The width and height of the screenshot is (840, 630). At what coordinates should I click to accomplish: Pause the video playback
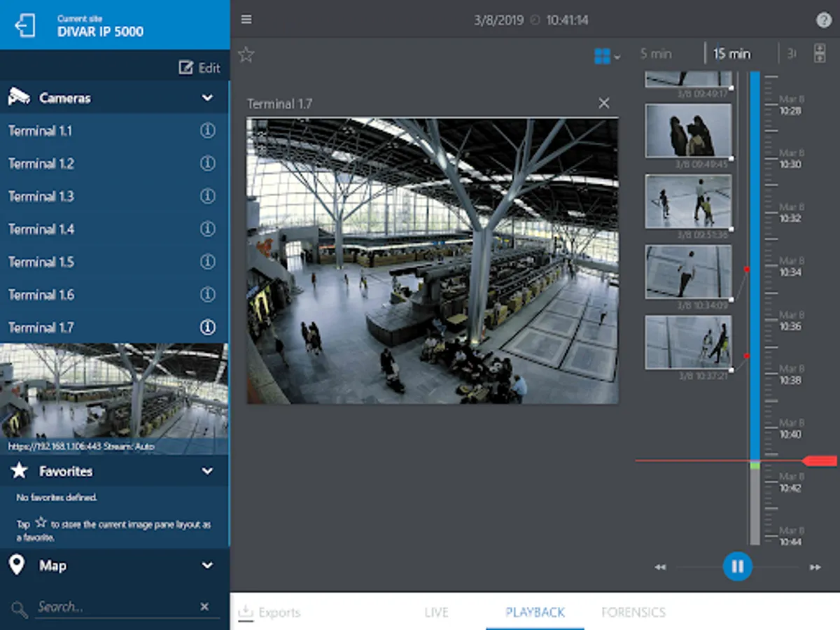(737, 566)
